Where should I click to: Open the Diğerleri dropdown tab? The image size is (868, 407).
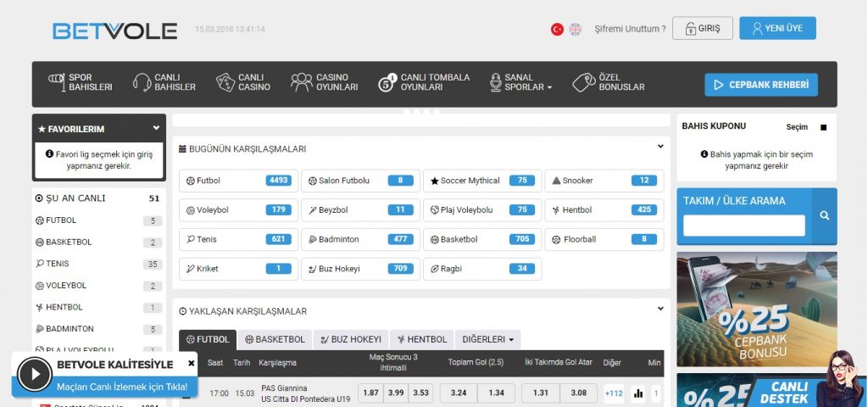pyautogui.click(x=487, y=339)
